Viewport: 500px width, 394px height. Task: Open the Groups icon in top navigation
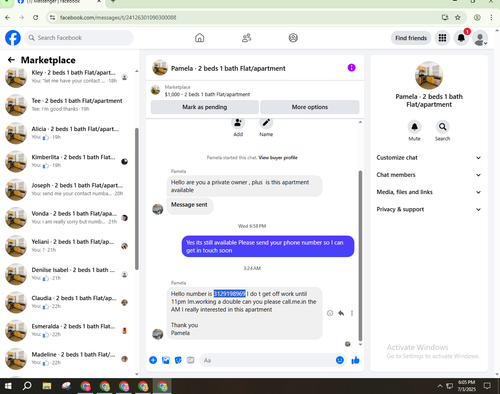pyautogui.click(x=293, y=38)
